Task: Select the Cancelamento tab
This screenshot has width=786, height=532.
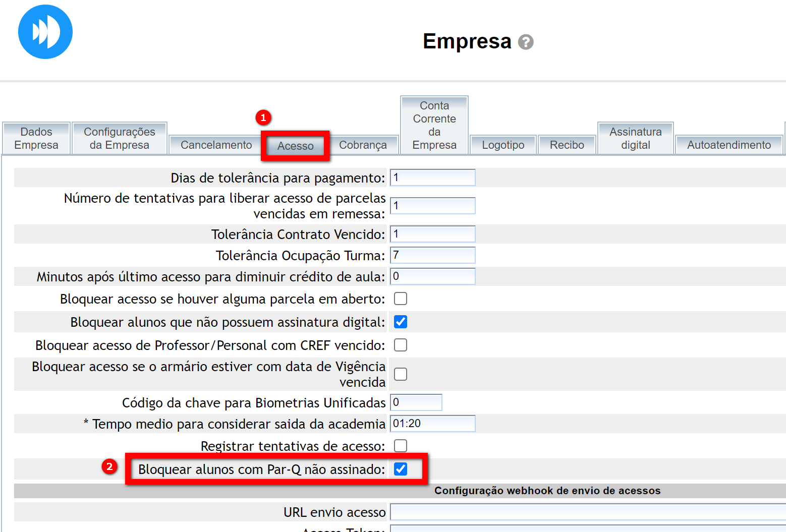Action: 216,145
